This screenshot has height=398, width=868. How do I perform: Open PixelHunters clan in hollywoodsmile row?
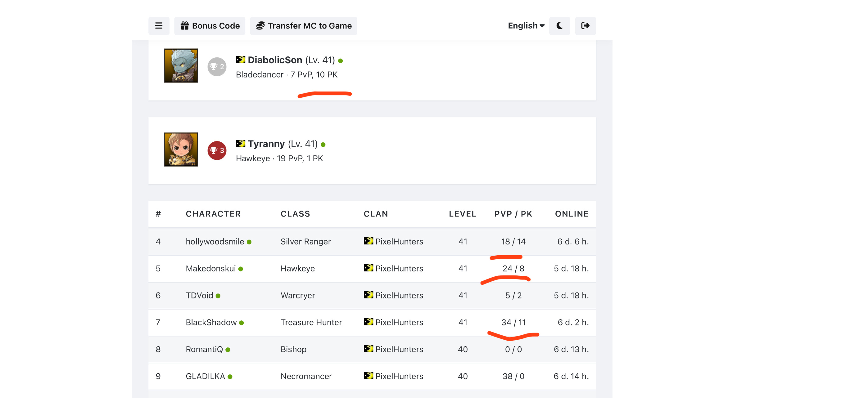click(x=399, y=241)
